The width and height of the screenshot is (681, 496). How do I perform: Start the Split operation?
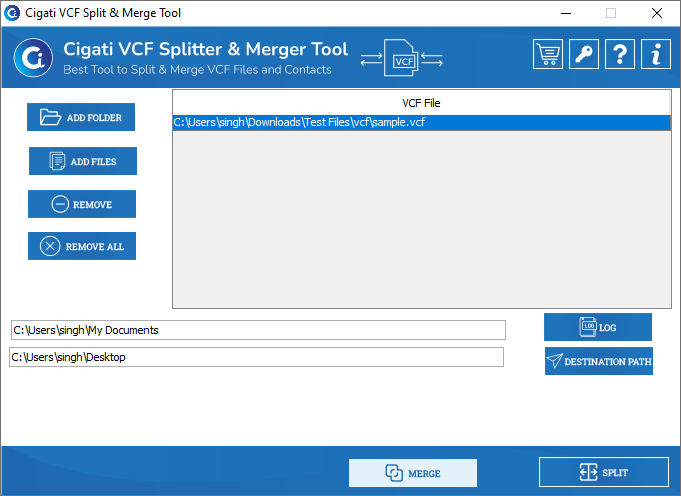pyautogui.click(x=604, y=472)
